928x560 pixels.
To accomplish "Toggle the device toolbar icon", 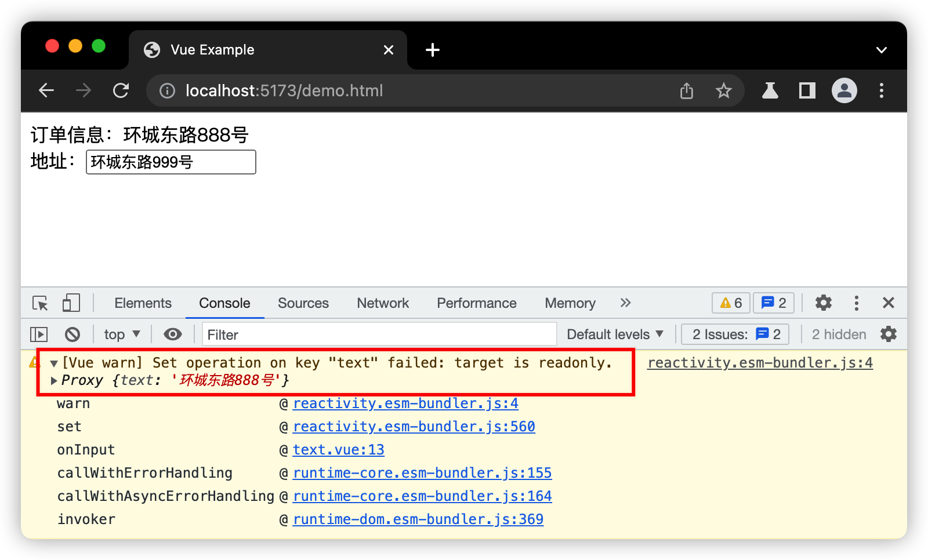I will (x=71, y=303).
